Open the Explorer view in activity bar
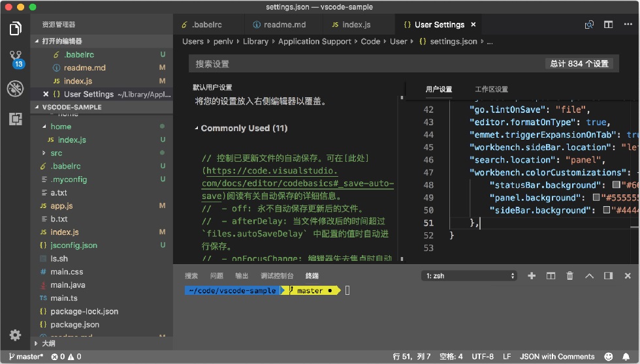This screenshot has height=364, width=640. (x=16, y=29)
